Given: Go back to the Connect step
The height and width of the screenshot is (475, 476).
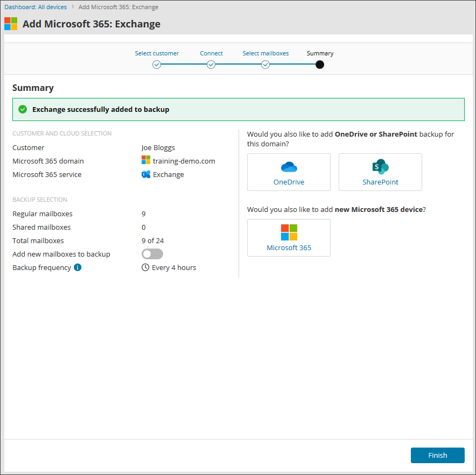Looking at the screenshot, I should point(211,53).
